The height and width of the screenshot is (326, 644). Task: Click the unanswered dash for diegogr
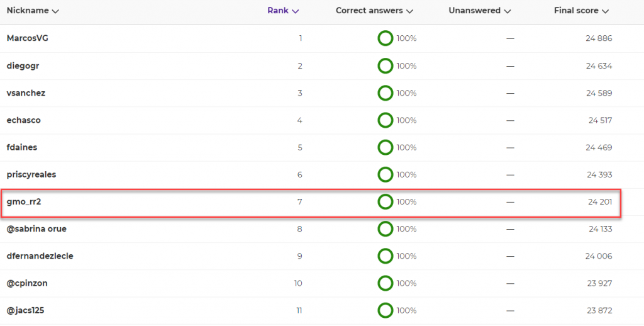pyautogui.click(x=510, y=66)
